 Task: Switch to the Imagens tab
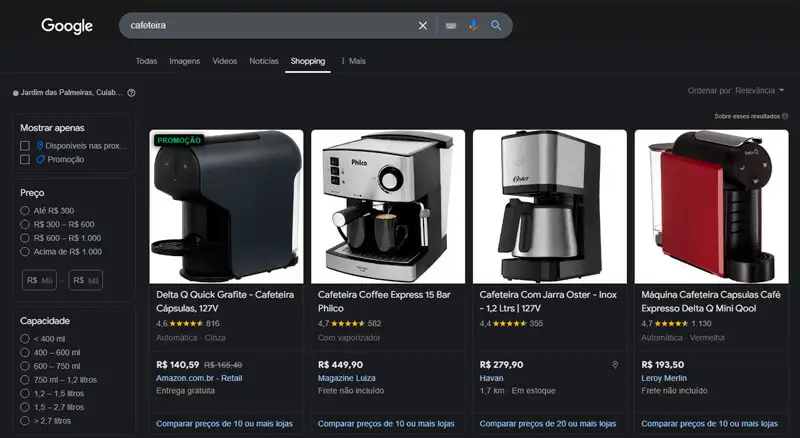(185, 61)
